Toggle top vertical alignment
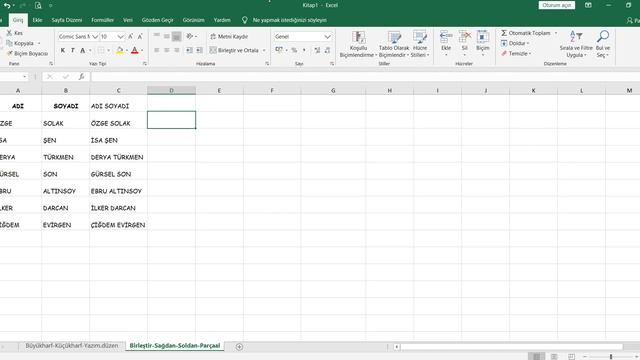The image size is (640, 360). click(157, 36)
